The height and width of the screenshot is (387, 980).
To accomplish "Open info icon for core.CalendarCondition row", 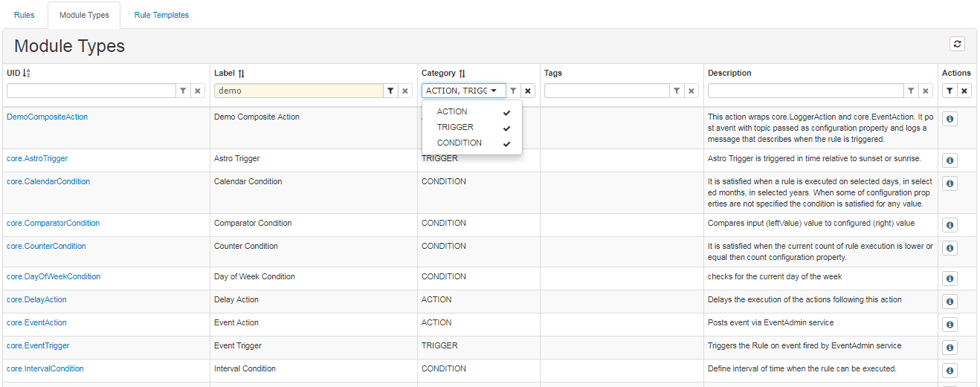I will [950, 183].
